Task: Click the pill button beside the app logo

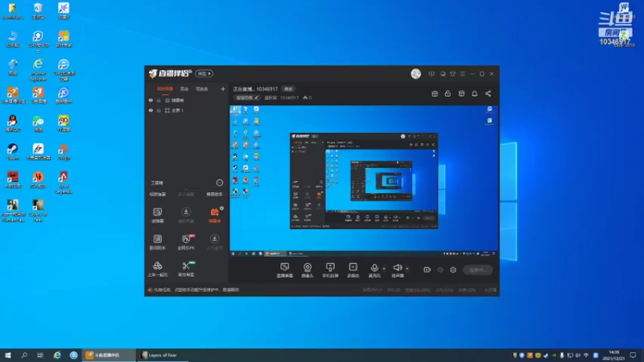Action: coord(204,73)
